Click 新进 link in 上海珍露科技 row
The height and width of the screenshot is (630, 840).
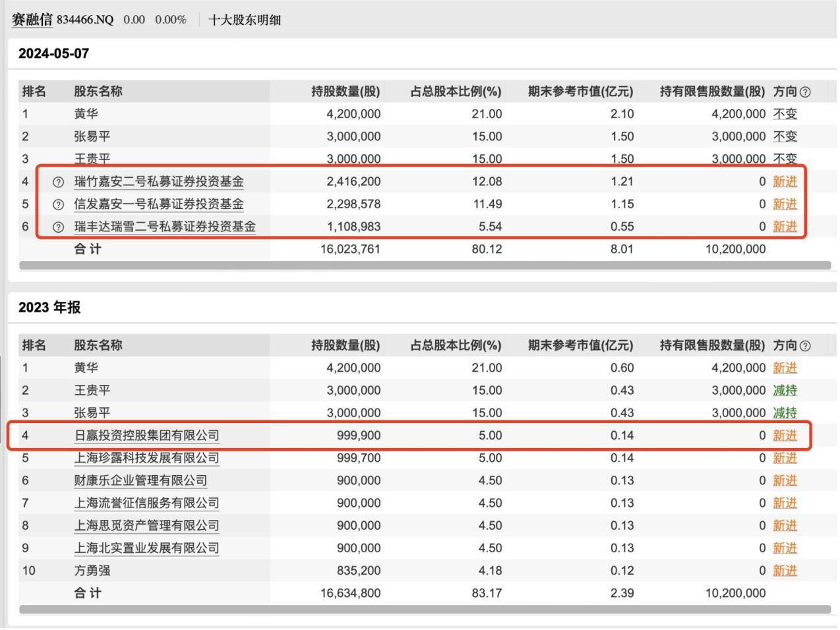(785, 457)
